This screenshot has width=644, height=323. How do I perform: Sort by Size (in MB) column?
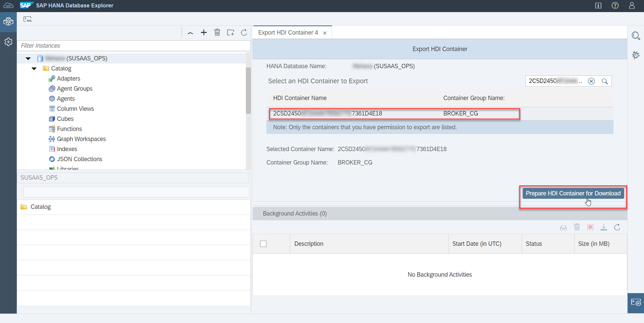pyautogui.click(x=601, y=244)
